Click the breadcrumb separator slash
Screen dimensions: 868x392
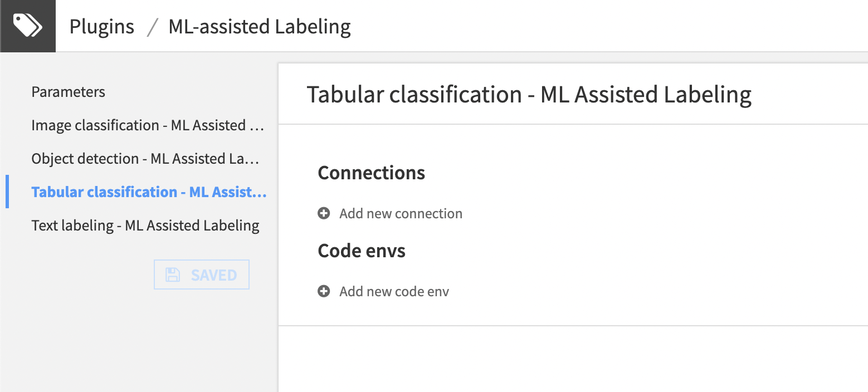[150, 26]
